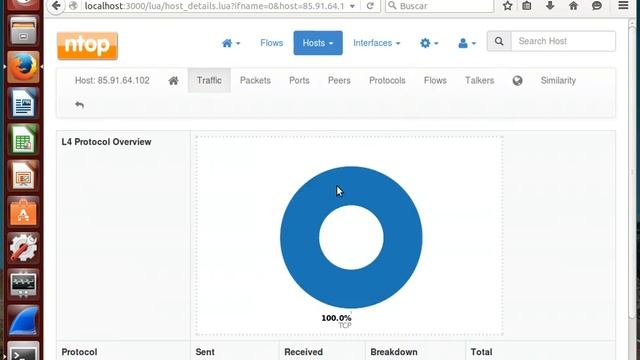Switch to the Packets tab
640x360 pixels.
pyautogui.click(x=255, y=80)
